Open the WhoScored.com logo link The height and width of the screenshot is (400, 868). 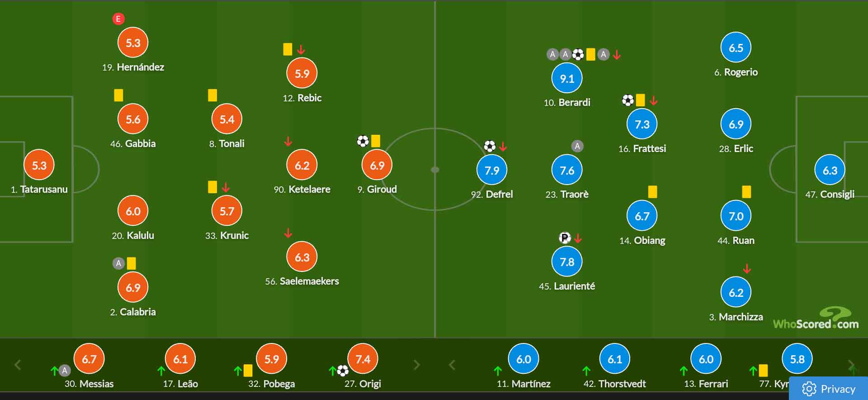pos(816,319)
